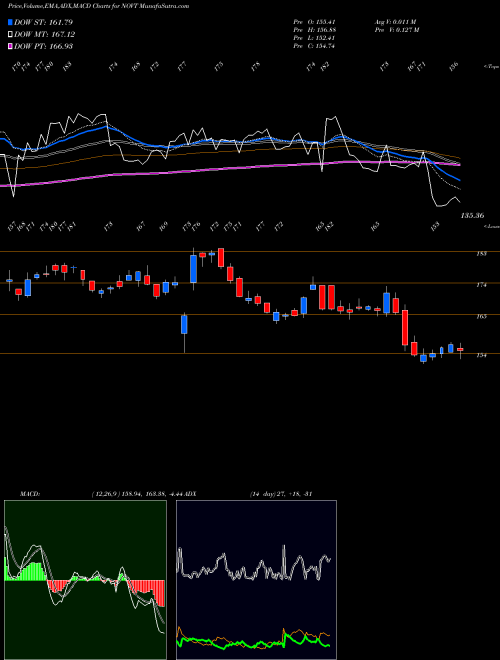The image size is (500, 660).
Task: Click the ADX (14 day) values text
Action: click(280, 494)
